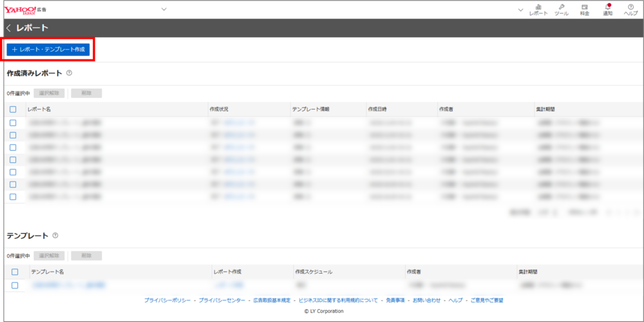Open the ツール wrench icon
Screen dimensions: 644x322
click(561, 9)
